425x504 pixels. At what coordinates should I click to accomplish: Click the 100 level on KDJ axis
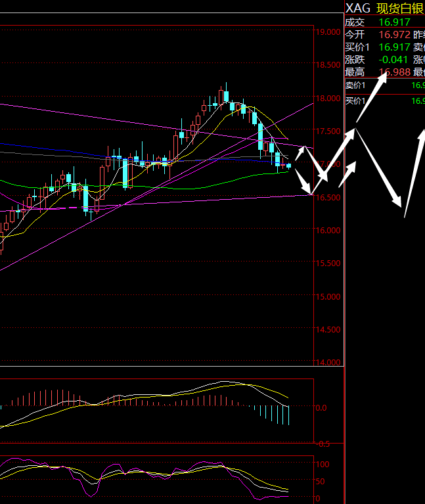pyautogui.click(x=323, y=464)
